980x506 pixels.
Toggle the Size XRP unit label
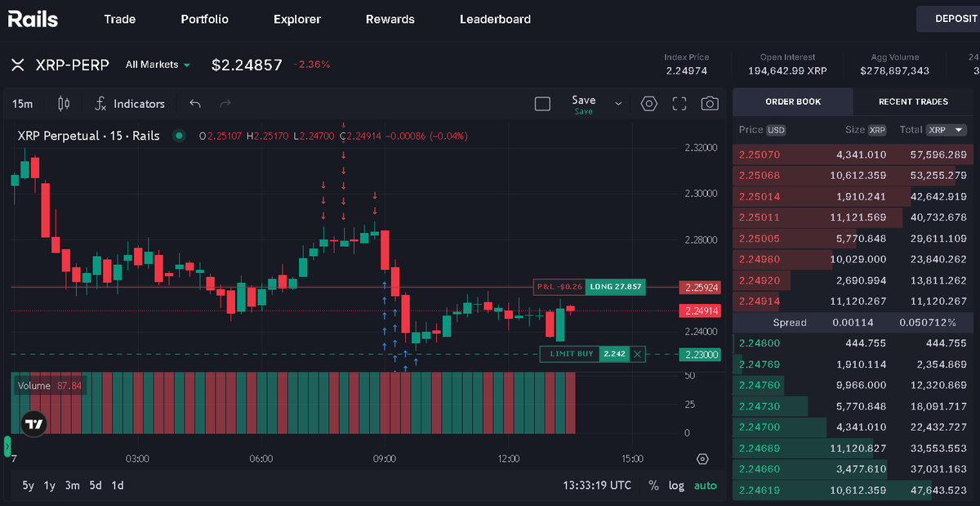tap(877, 130)
